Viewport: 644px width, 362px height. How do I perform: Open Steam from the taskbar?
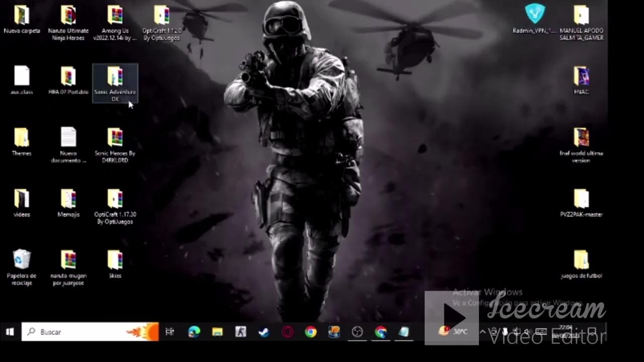pyautogui.click(x=264, y=332)
